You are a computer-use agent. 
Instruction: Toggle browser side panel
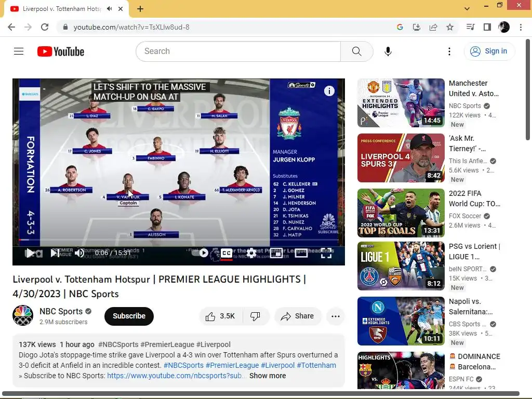point(487,27)
